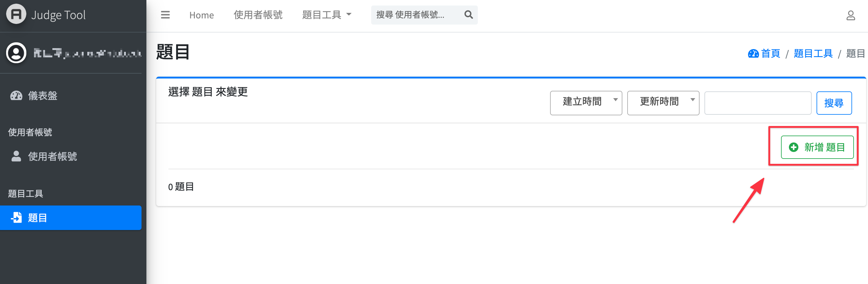Click the magnifier search icon
The height and width of the screenshot is (284, 868).
[x=468, y=15]
